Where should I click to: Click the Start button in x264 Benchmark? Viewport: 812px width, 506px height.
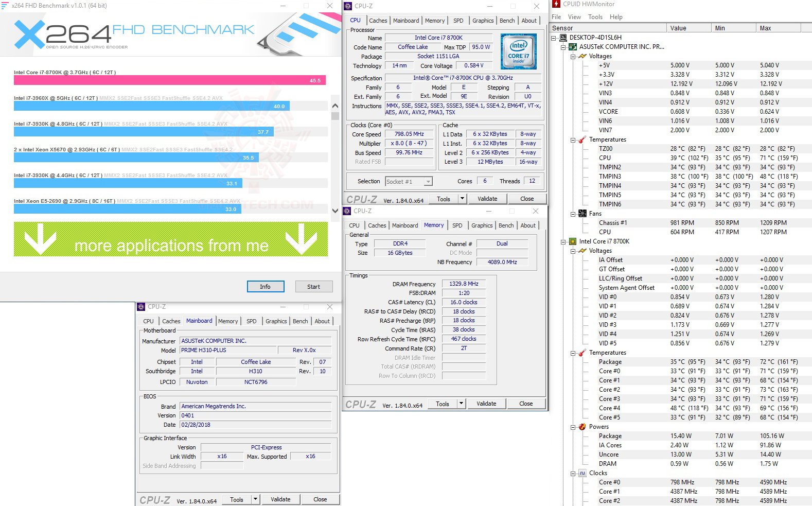(x=313, y=287)
